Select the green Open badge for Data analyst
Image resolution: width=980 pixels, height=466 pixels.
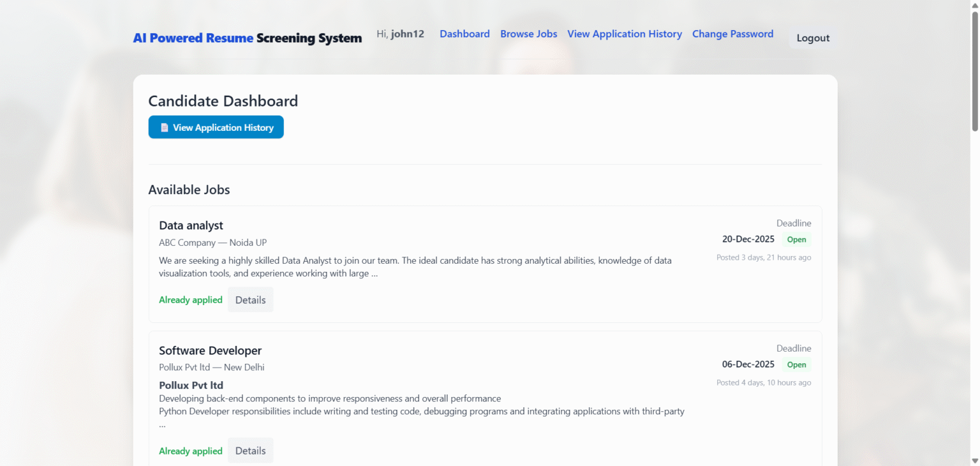coord(796,239)
